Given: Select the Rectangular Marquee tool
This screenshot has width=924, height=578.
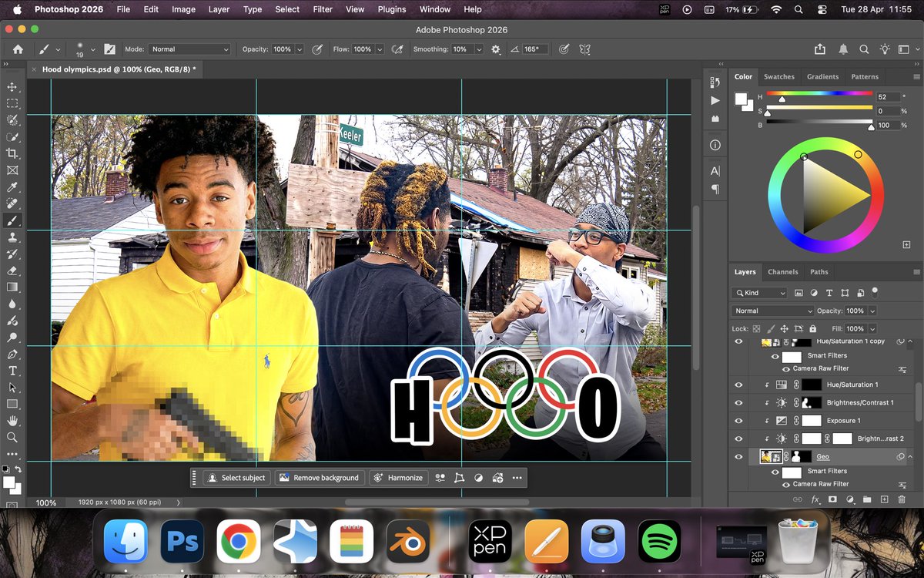Looking at the screenshot, I should pos(12,103).
